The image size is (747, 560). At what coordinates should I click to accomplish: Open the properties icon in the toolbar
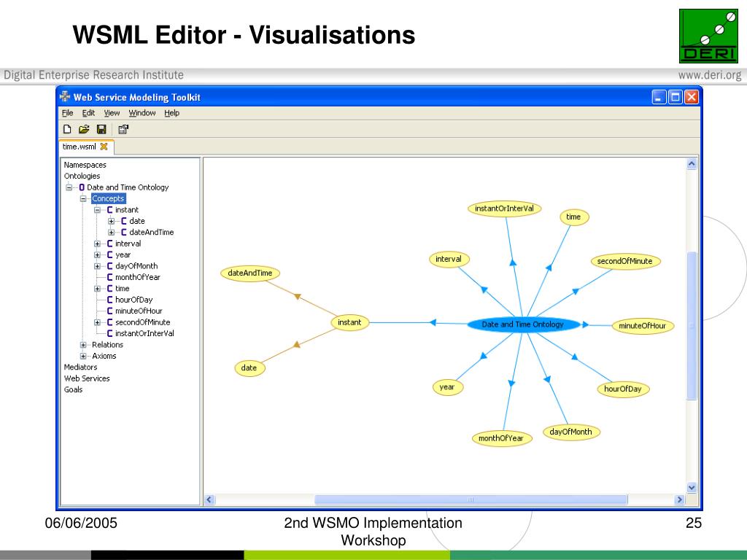[x=123, y=129]
